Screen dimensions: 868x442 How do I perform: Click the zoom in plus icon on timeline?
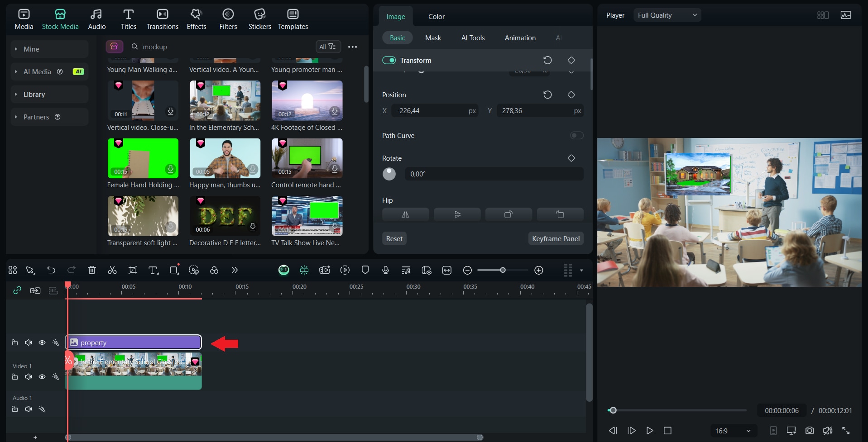coord(538,270)
